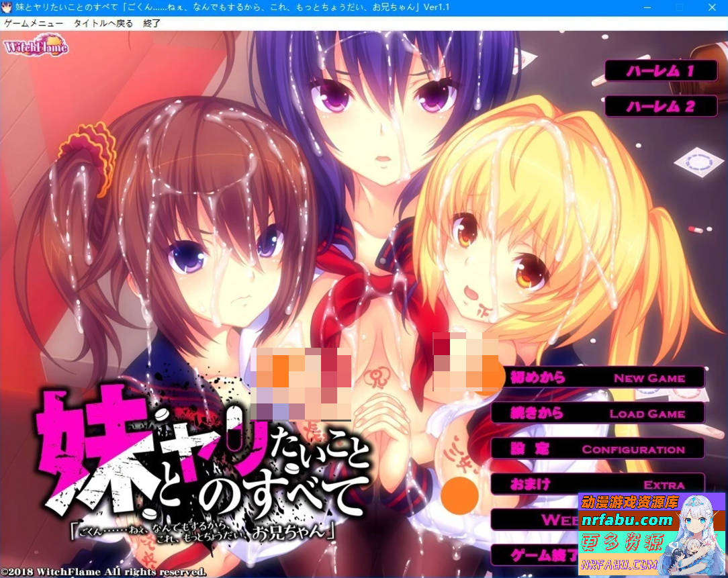
Task: Click the game icon in the title bar
Action: click(x=7, y=7)
